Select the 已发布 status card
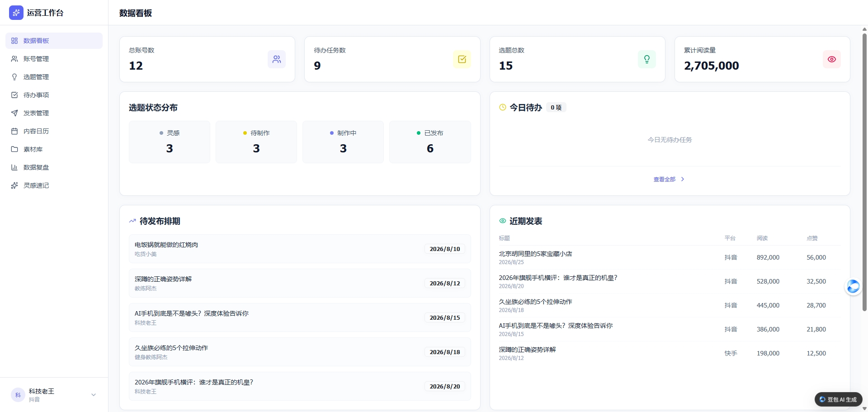The height and width of the screenshot is (412, 868). pyautogui.click(x=430, y=142)
